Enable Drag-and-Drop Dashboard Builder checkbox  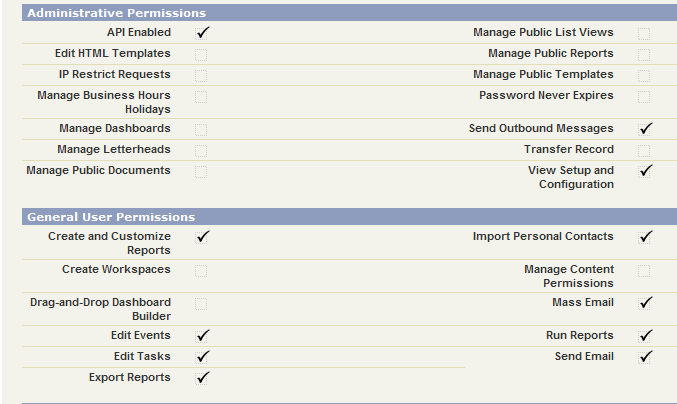(201, 304)
